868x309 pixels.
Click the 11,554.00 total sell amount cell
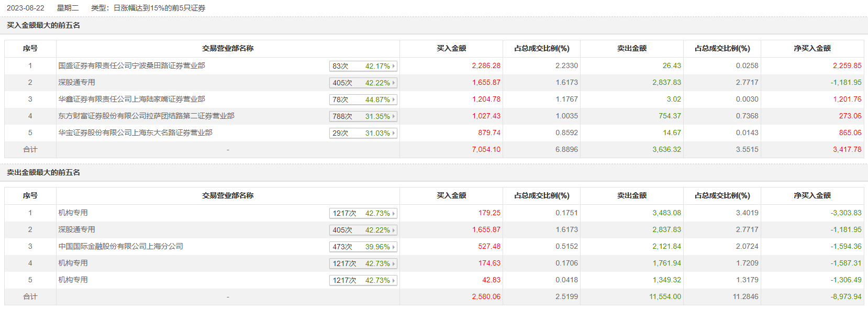point(665,296)
